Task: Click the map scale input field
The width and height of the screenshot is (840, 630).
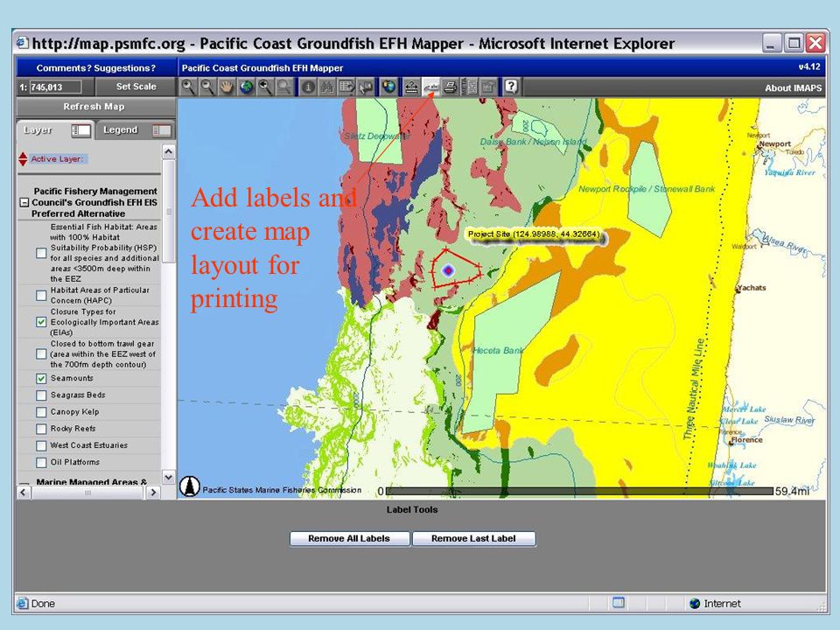Action: (x=55, y=87)
